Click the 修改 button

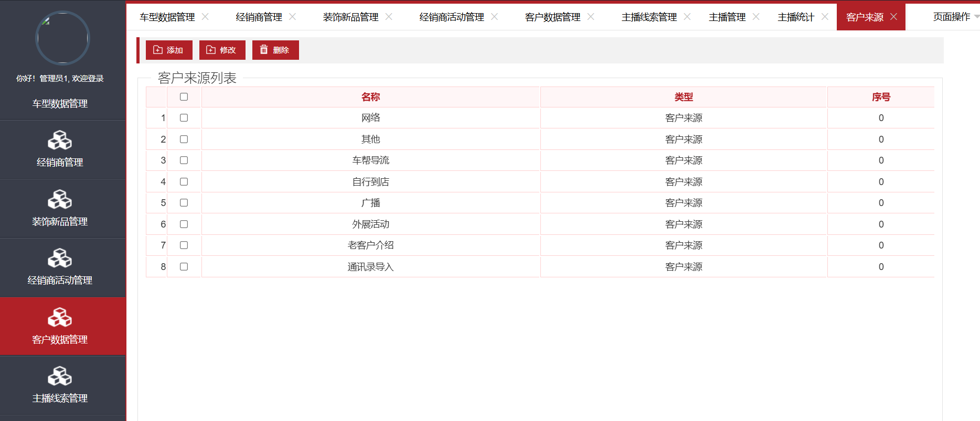coord(222,50)
